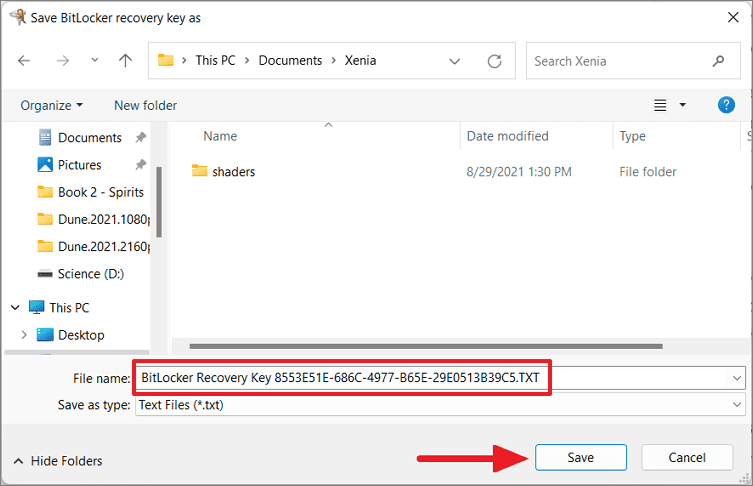Select Desktop in the navigation pane
The image size is (753, 486).
click(81, 335)
